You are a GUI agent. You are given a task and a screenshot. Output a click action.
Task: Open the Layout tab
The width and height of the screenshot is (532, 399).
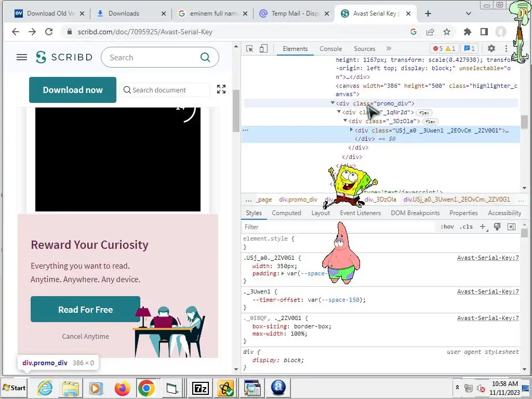321,213
